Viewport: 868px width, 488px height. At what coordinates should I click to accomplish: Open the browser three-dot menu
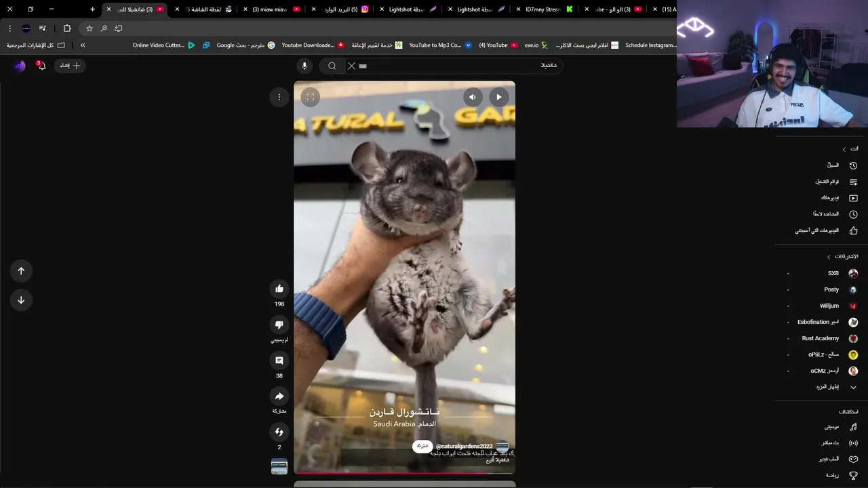click(x=9, y=28)
